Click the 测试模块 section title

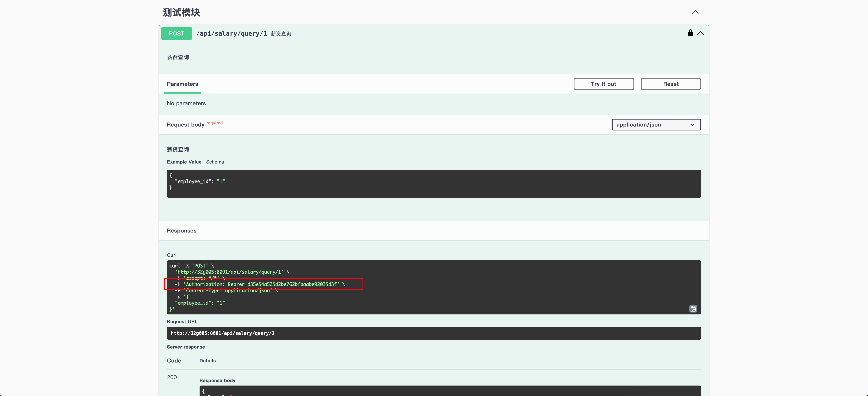181,12
